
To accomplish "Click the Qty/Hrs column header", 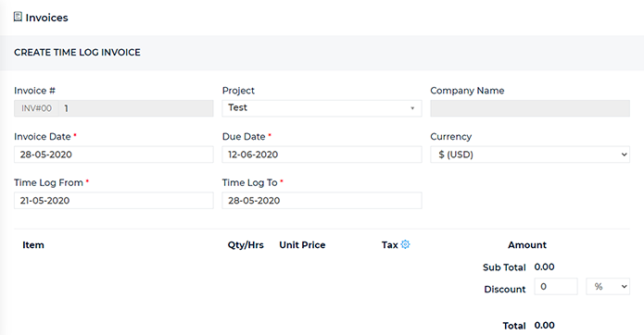I will coord(246,245).
